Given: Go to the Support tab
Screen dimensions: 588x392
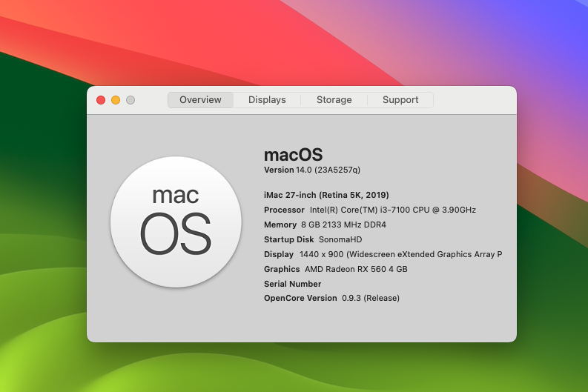Looking at the screenshot, I should 400,100.
